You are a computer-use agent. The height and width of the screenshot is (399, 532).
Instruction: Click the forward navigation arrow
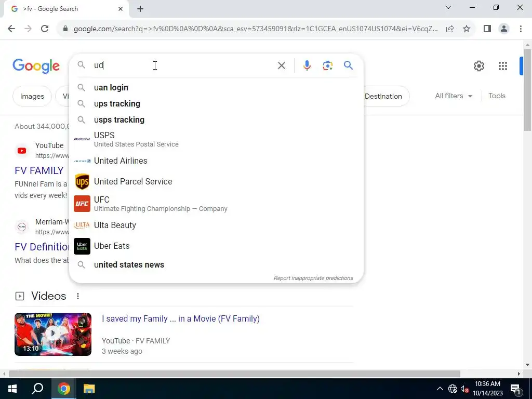click(x=28, y=29)
